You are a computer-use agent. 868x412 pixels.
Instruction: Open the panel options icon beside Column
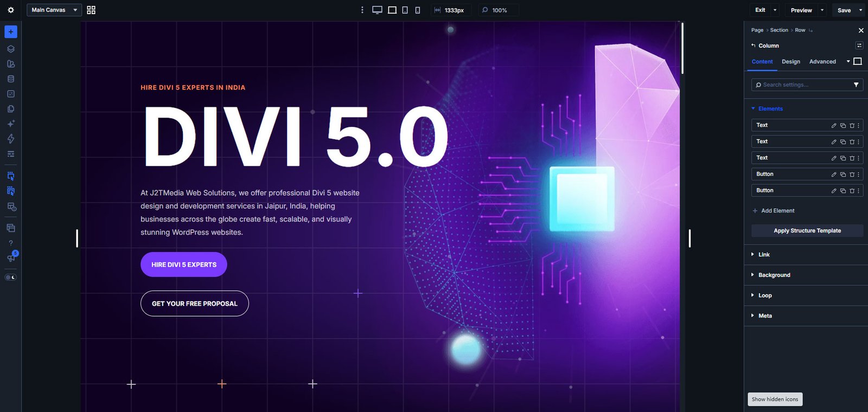[x=859, y=46]
